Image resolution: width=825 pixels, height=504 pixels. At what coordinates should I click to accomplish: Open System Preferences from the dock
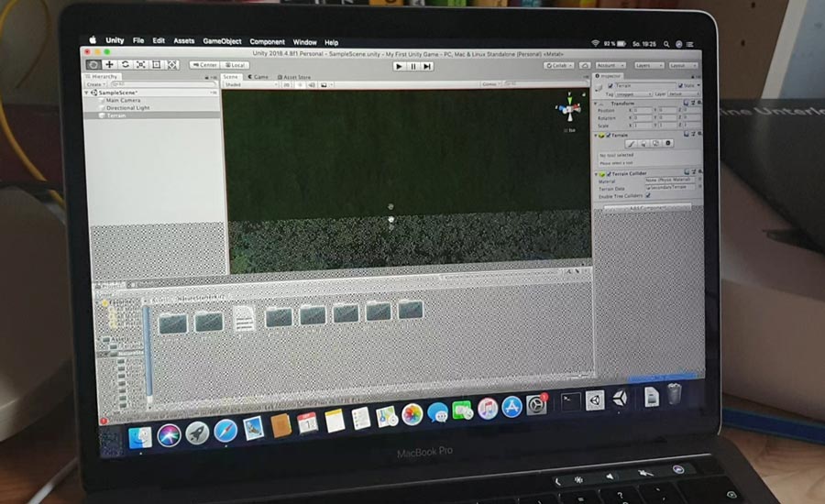tap(536, 405)
